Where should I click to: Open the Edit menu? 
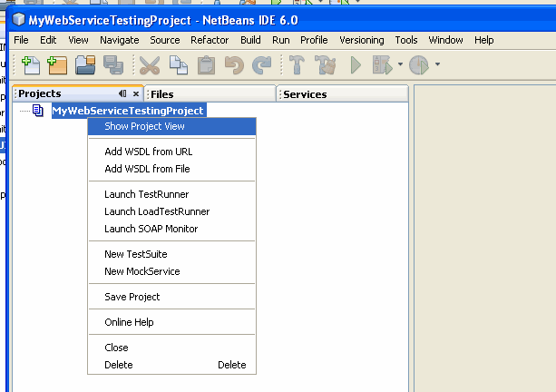pyautogui.click(x=48, y=40)
